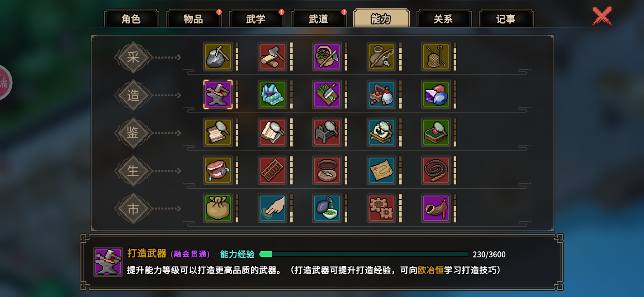Switch to the 关系 tab
Screen dimensions: 644x297
pos(444,19)
